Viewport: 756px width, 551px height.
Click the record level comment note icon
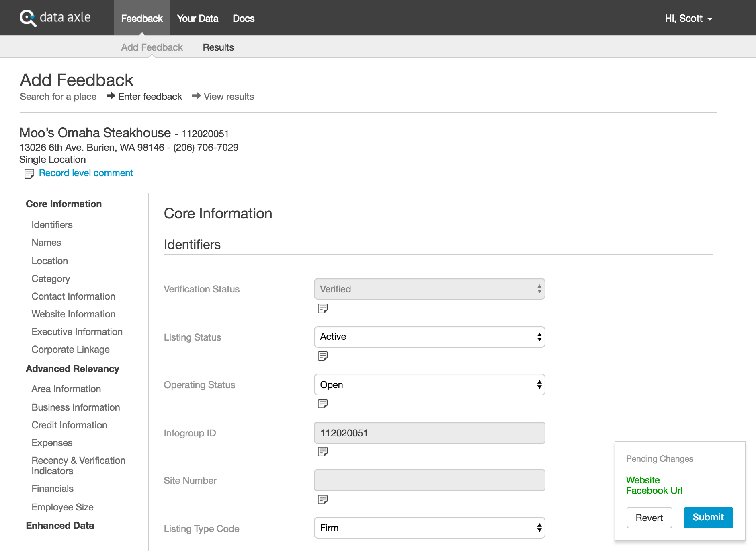tap(29, 174)
